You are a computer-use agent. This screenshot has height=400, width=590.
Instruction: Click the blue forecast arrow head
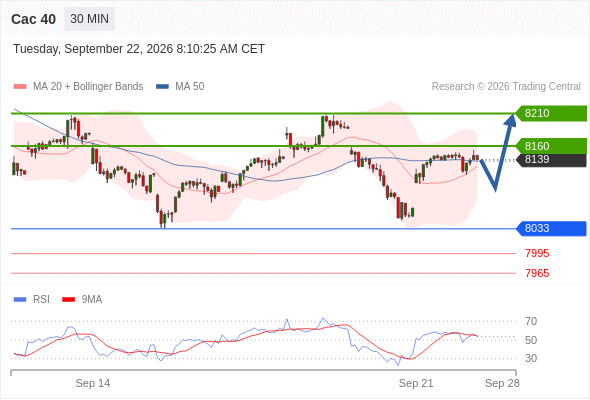coord(511,119)
